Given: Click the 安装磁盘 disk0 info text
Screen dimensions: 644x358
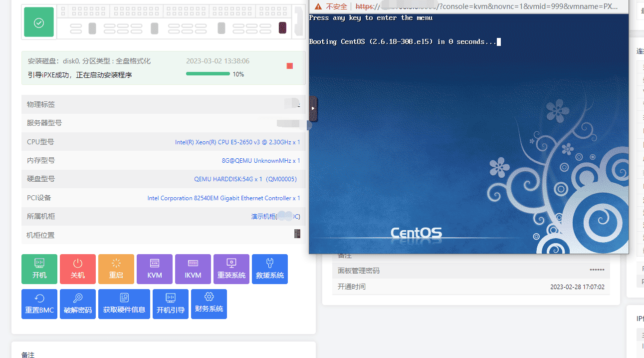Looking at the screenshot, I should click(89, 61).
